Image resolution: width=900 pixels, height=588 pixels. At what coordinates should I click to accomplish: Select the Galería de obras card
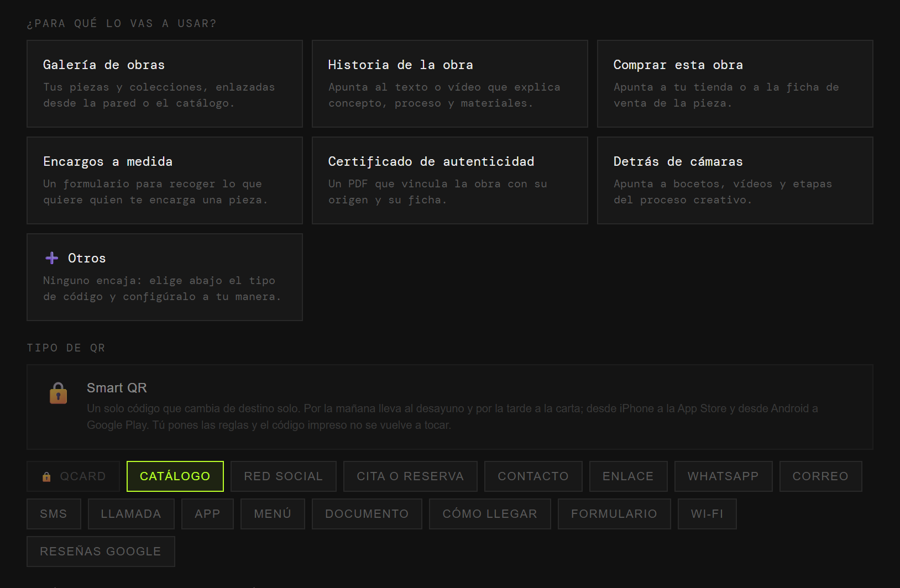click(165, 83)
